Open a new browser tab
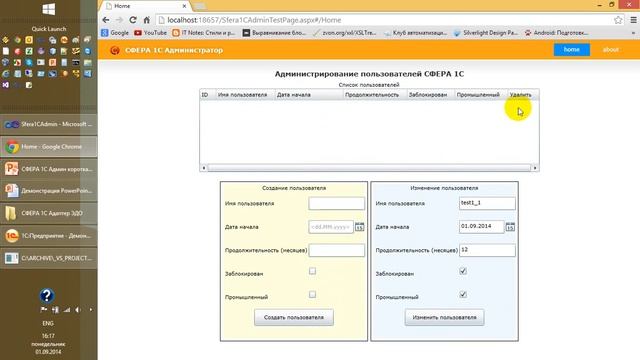640x360 pixels. pyautogui.click(x=200, y=6)
